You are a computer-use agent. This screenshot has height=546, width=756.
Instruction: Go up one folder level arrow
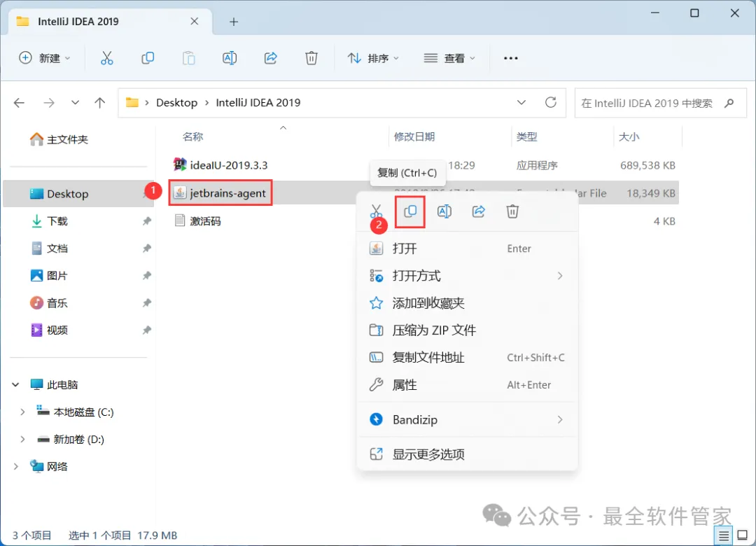[x=100, y=103]
